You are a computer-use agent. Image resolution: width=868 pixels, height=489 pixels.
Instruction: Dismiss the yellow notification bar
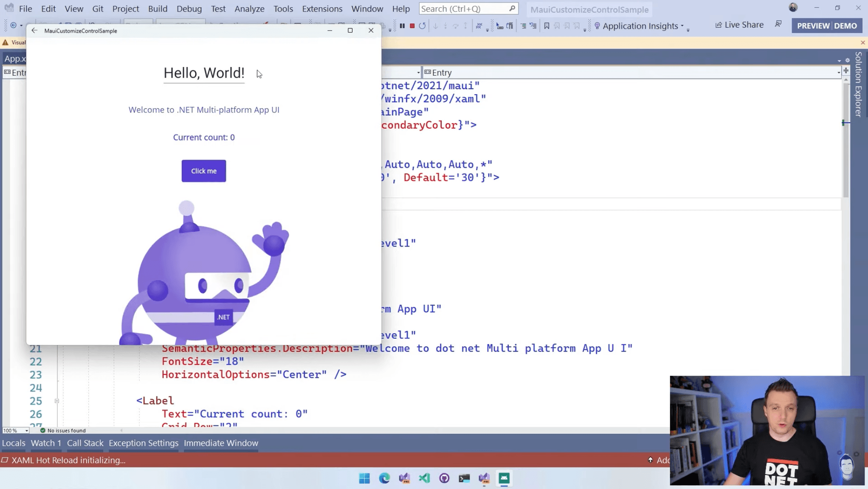[x=862, y=42]
